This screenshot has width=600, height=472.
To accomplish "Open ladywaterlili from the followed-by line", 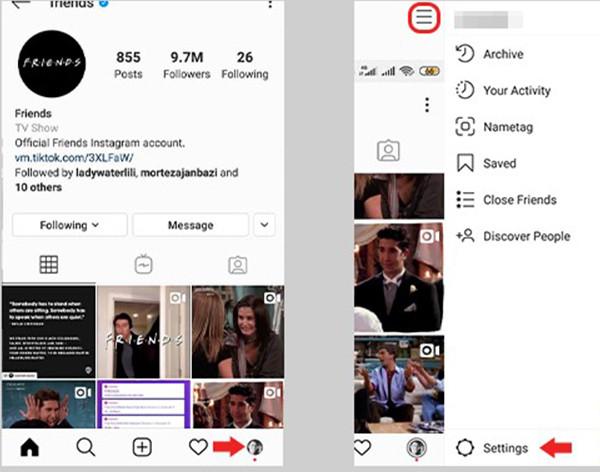I will click(x=106, y=173).
